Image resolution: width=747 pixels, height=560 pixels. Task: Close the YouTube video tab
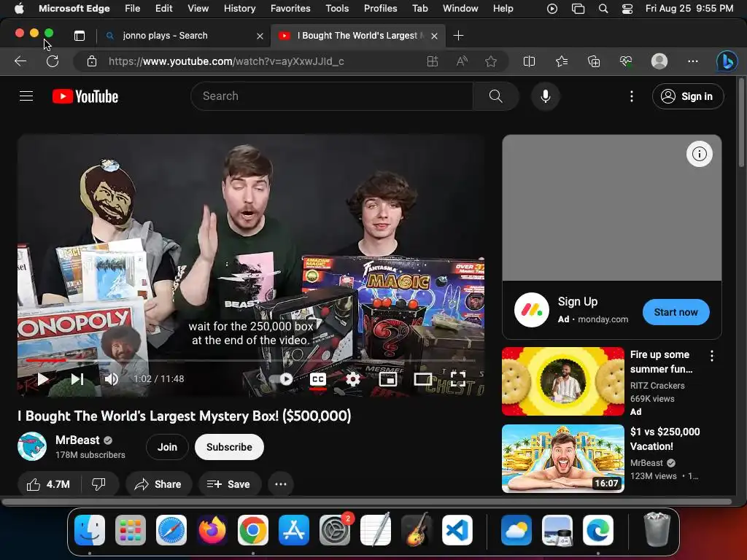click(435, 36)
